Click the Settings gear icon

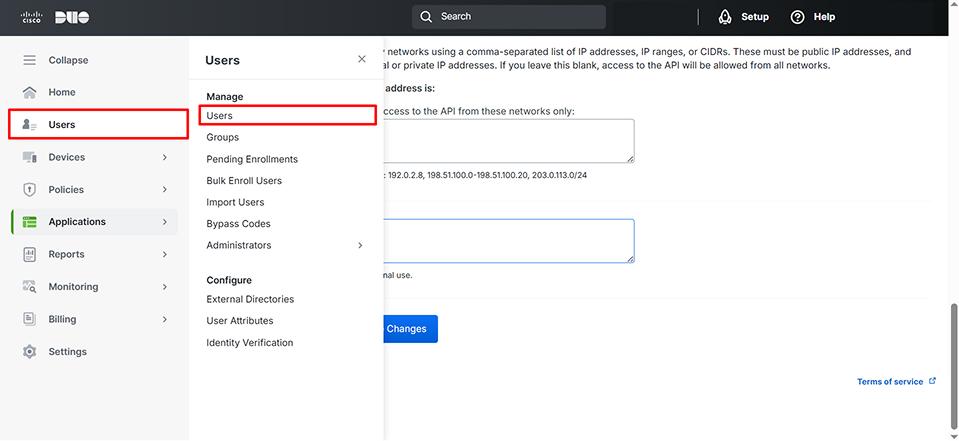29,352
